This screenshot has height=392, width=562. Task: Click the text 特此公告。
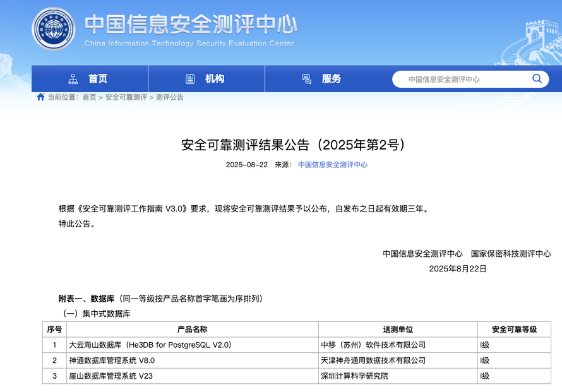click(76, 223)
